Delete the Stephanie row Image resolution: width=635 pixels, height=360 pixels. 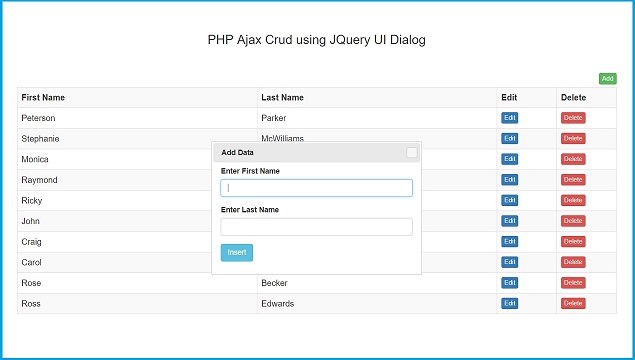[573, 138]
